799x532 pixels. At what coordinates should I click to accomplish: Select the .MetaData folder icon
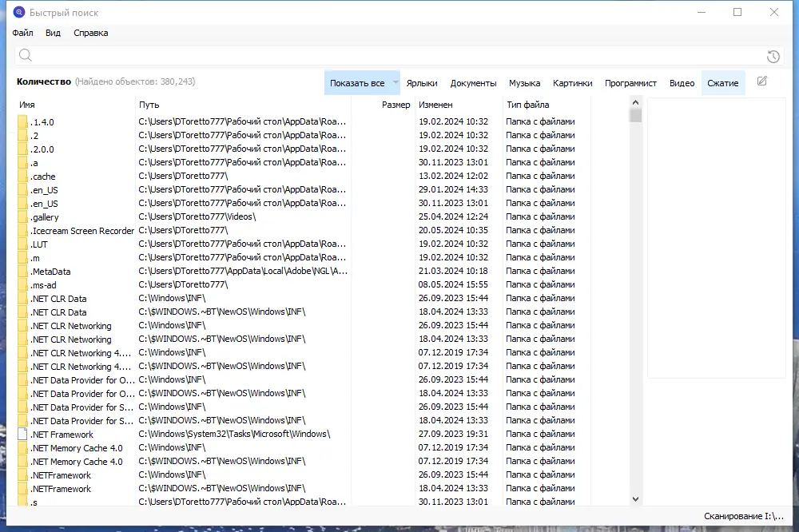click(22, 271)
